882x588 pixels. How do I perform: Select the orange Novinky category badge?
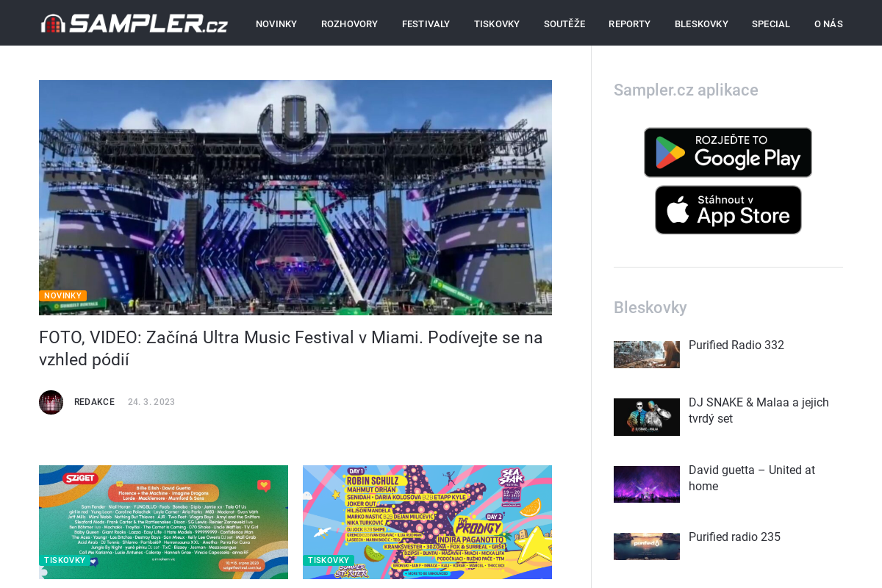coord(62,295)
